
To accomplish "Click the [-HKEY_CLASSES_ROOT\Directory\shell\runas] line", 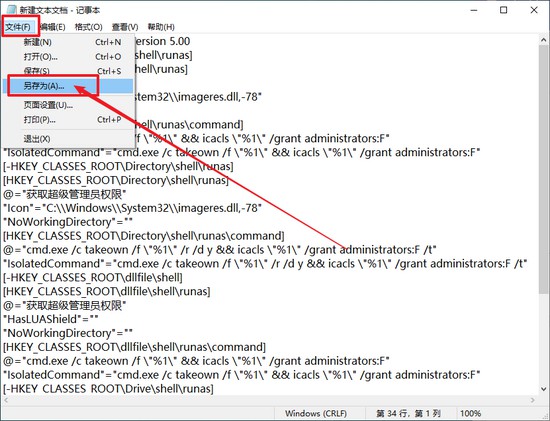I will tap(118, 166).
